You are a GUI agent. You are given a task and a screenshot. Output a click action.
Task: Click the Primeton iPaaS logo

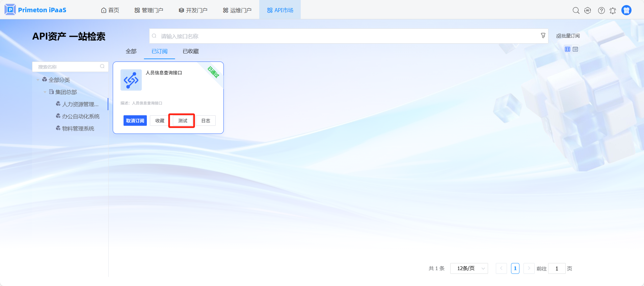[x=35, y=10]
